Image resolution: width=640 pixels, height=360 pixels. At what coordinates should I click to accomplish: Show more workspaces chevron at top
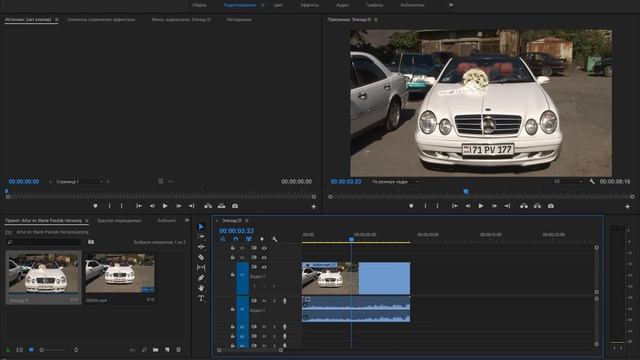451,5
